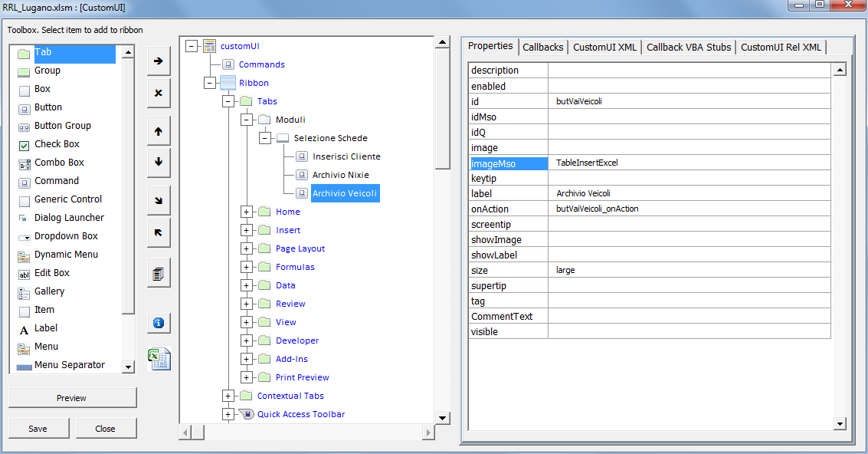Select the Check Box toolbox item icon
The image size is (868, 454).
click(24, 146)
